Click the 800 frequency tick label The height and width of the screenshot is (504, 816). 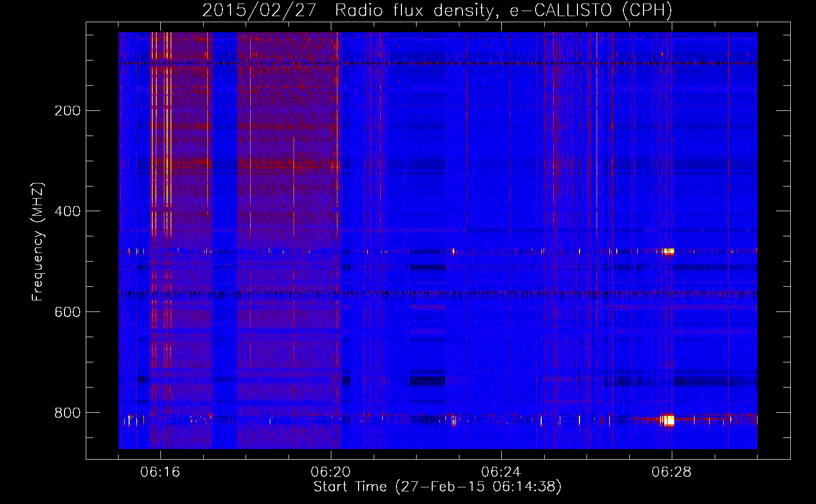click(x=67, y=413)
